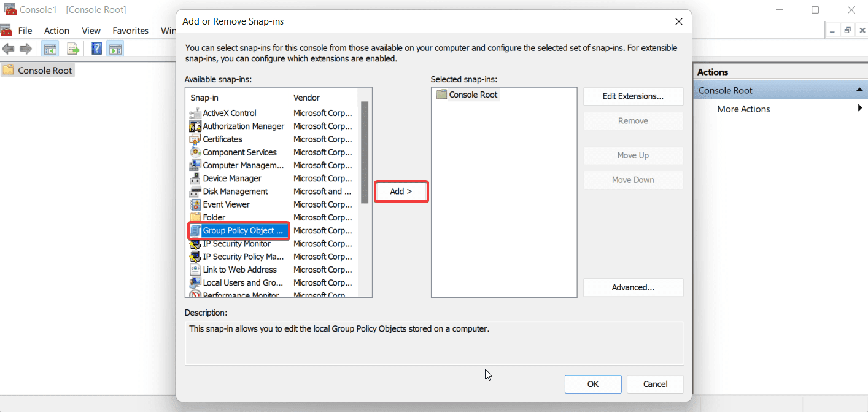This screenshot has height=412, width=868.
Task: Click More Actions in the Actions pane
Action: click(x=743, y=109)
